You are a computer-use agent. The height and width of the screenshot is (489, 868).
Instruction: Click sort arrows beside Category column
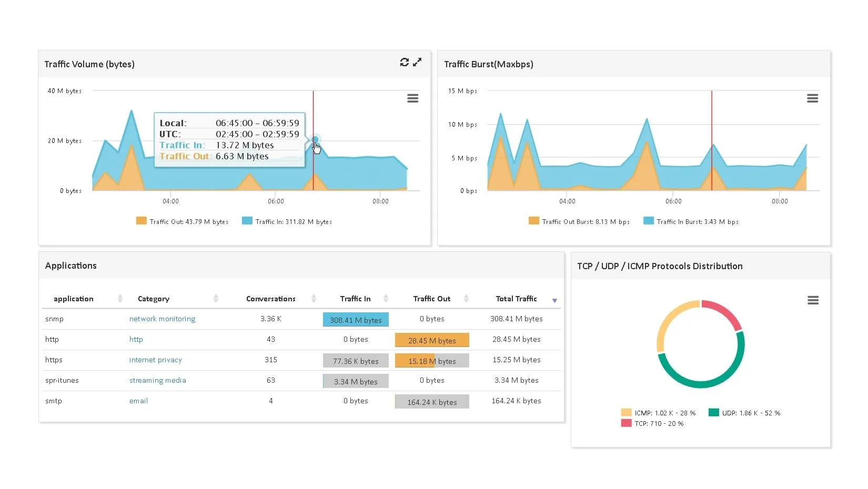tap(216, 299)
